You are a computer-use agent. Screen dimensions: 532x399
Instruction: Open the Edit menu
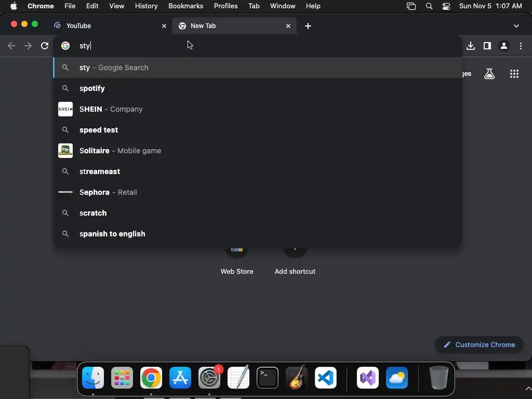click(x=92, y=6)
